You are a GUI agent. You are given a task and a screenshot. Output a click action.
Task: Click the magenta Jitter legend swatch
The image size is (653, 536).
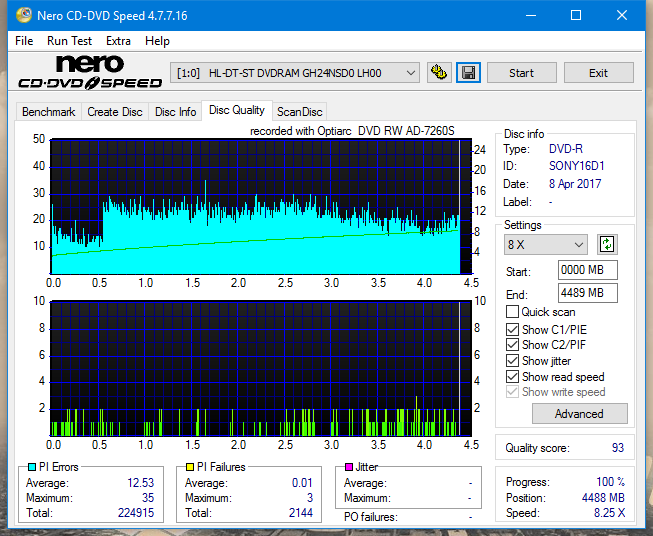[349, 467]
